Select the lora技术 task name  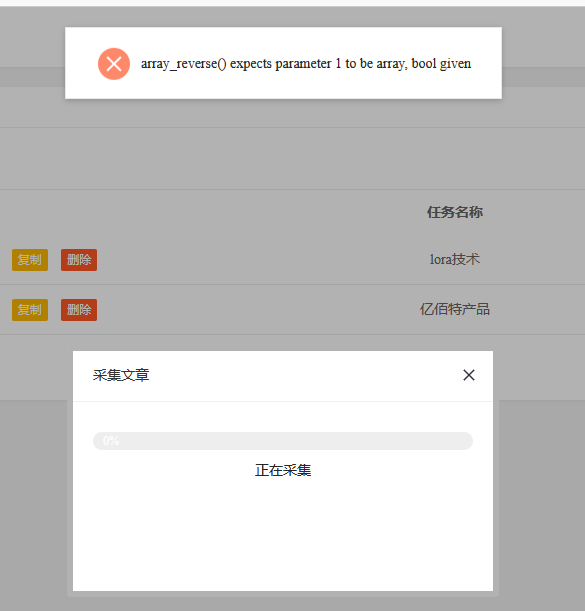[454, 260]
